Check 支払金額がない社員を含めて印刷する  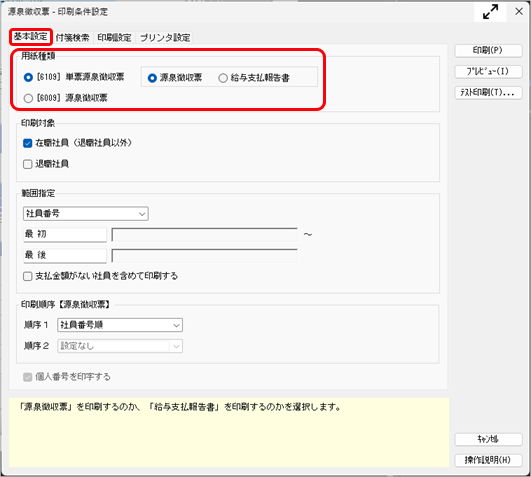[x=27, y=276]
